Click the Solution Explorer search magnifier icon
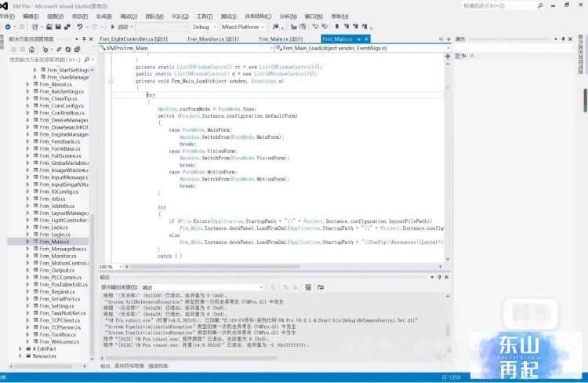Screen dimensions: 588x383 click(87, 60)
